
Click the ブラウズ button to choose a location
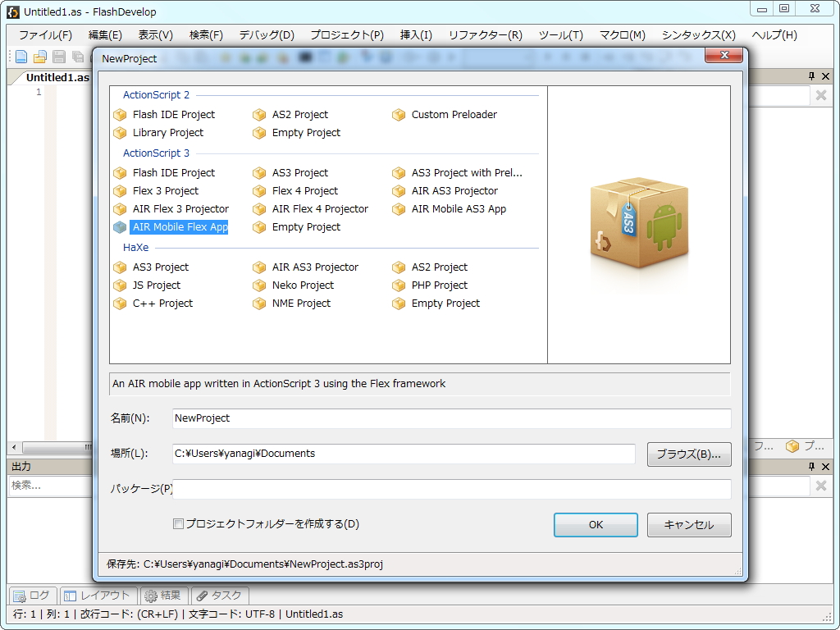tap(688, 454)
